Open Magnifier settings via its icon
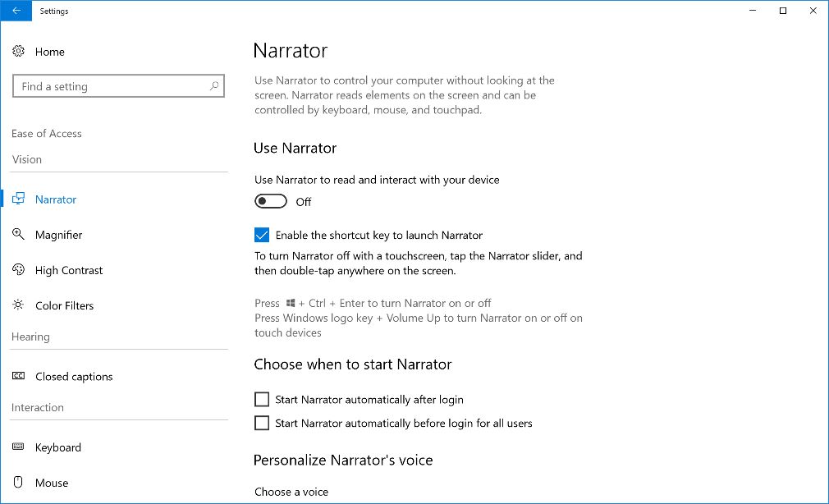Viewport: 829px width, 504px height. point(18,235)
